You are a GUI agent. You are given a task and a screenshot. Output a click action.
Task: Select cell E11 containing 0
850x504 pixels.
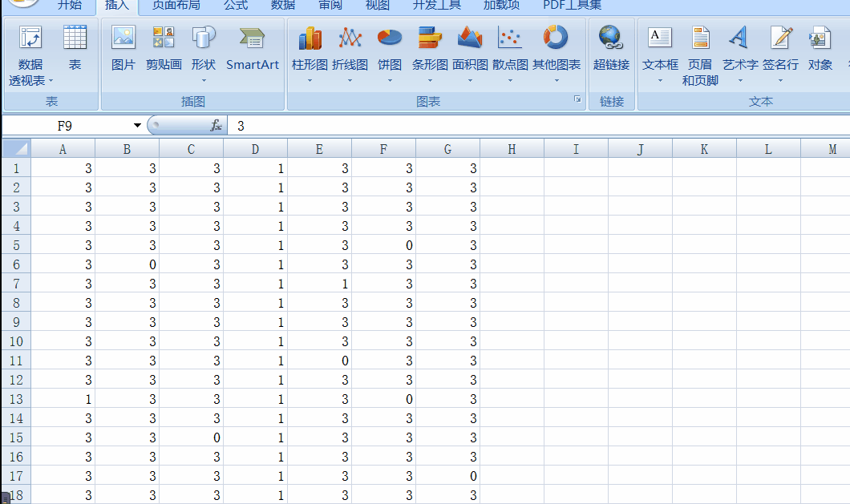pos(319,361)
